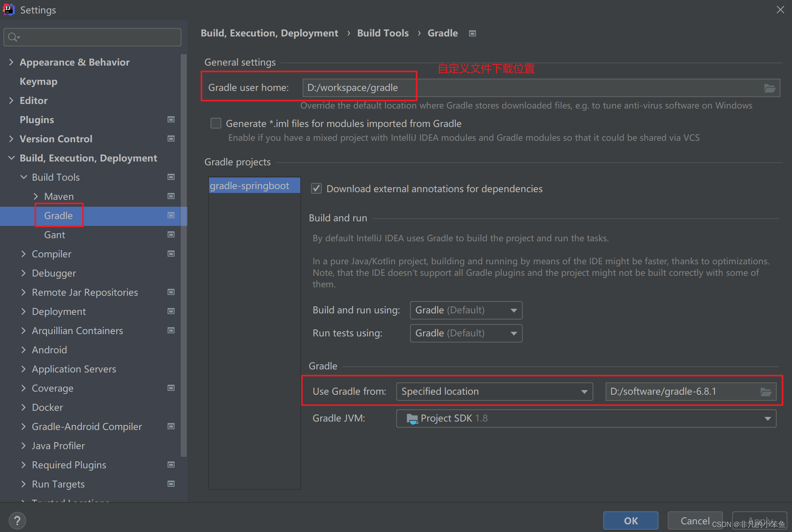Image resolution: width=792 pixels, height=532 pixels.
Task: Expand the Appearance & Behavior section
Action: click(x=11, y=62)
